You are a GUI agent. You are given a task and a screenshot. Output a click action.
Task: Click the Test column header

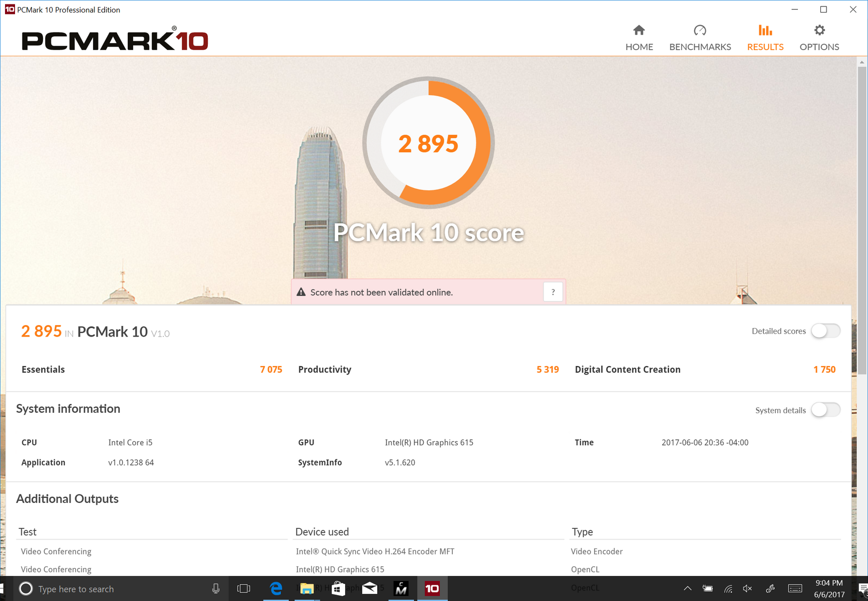tap(28, 532)
